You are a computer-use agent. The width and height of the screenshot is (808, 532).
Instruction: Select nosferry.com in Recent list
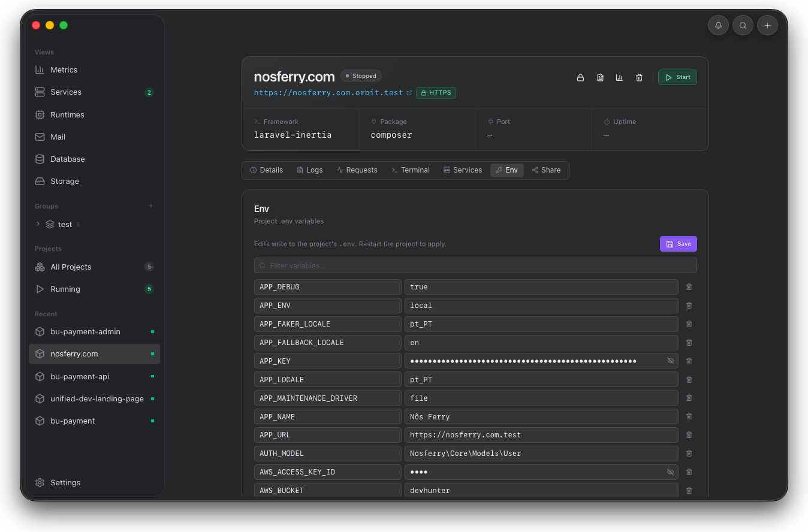pos(94,353)
